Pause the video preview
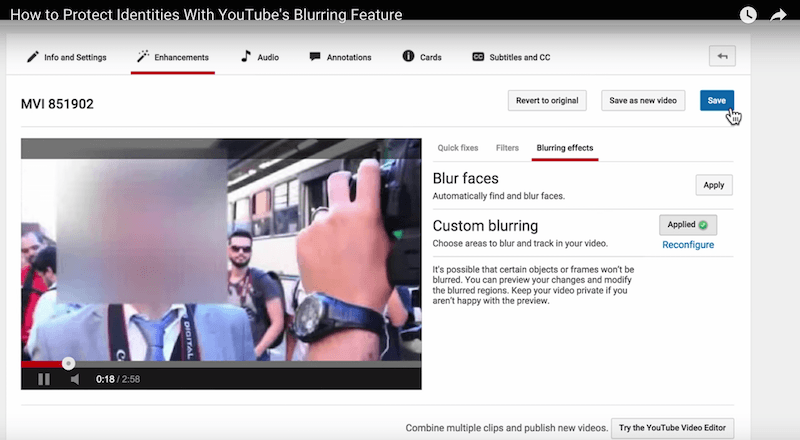Image resolution: width=800 pixels, height=440 pixels. click(x=44, y=379)
